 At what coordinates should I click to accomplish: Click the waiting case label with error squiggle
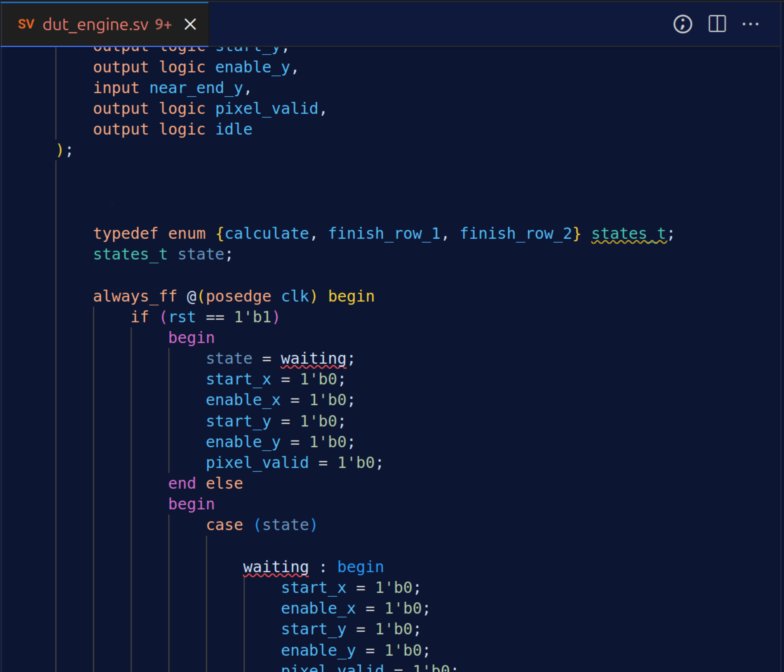pyautogui.click(x=275, y=567)
